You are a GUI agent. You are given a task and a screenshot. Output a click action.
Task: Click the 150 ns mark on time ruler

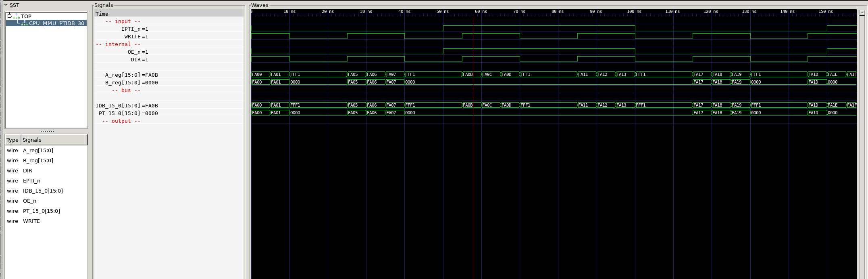[826, 12]
